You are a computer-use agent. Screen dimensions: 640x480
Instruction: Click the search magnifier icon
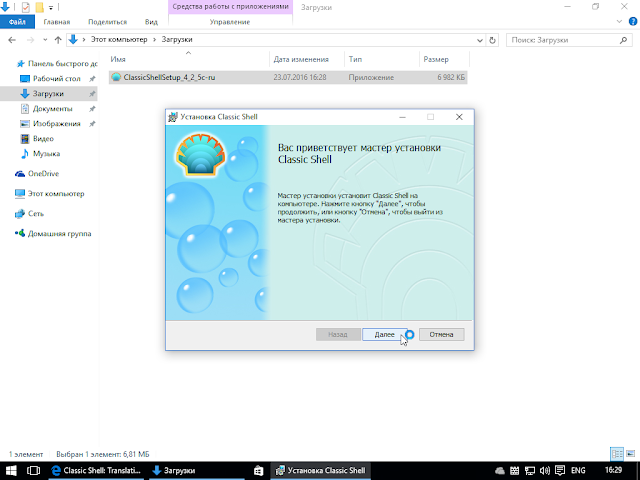[x=623, y=40]
